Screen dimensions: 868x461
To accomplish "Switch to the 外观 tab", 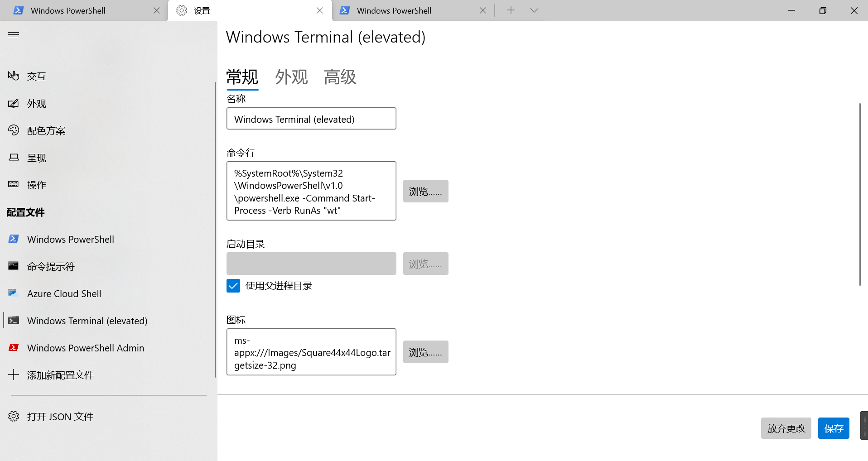I will pyautogui.click(x=291, y=77).
